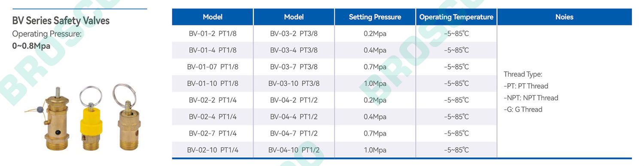Click the 1.0Mpa value in last row
Screen dimensions: 644x166
click(375, 150)
